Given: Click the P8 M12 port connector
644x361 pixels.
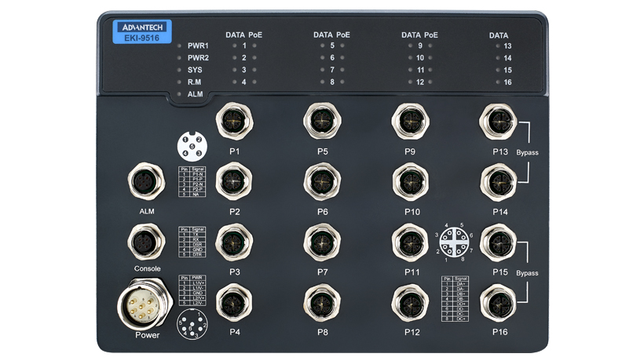Looking at the screenshot, I should coord(322,303).
